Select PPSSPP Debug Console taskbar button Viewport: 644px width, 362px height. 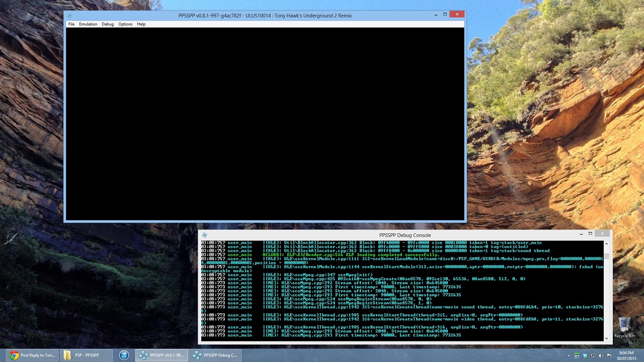(x=215, y=355)
